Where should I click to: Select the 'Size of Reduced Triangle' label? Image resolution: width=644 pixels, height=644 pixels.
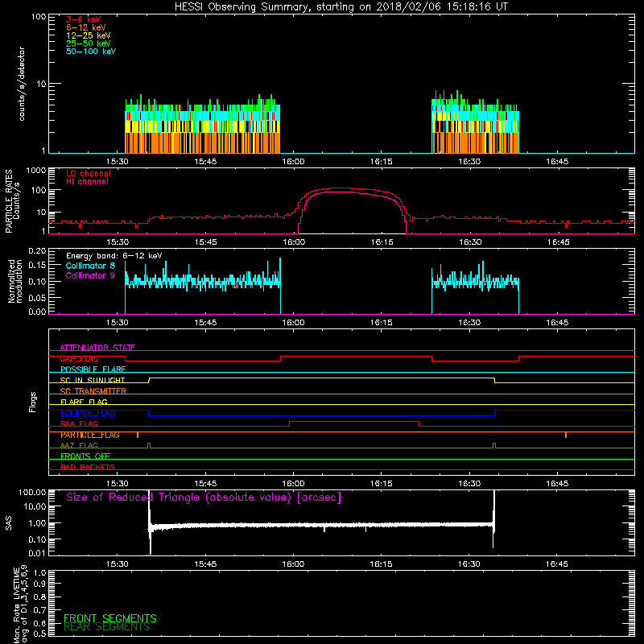click(204, 497)
